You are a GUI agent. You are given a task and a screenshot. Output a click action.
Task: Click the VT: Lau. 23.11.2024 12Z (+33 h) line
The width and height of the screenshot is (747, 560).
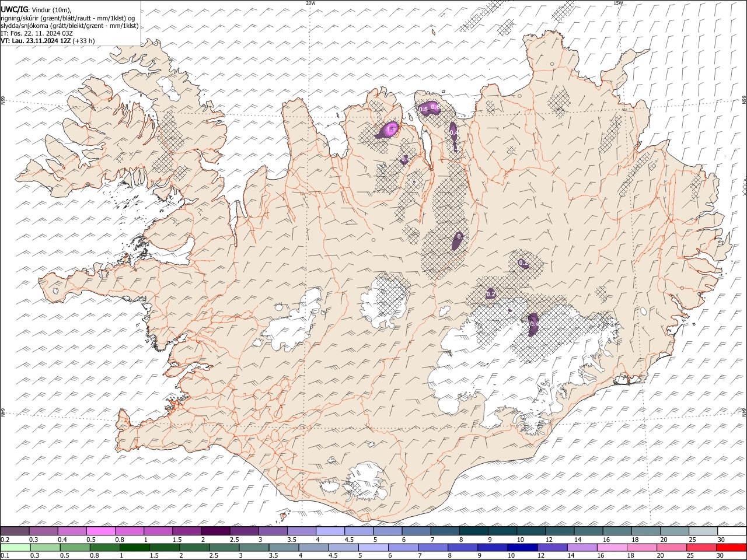(x=48, y=41)
